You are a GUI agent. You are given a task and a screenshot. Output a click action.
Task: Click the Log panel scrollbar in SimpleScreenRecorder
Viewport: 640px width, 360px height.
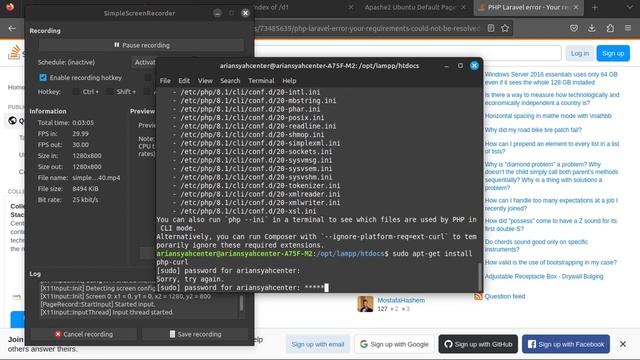242,302
